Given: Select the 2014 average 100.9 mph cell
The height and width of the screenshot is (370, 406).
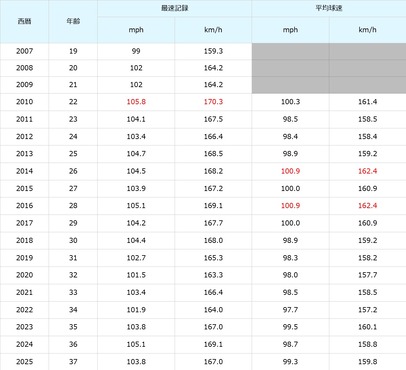Looking at the screenshot, I should 290,171.
